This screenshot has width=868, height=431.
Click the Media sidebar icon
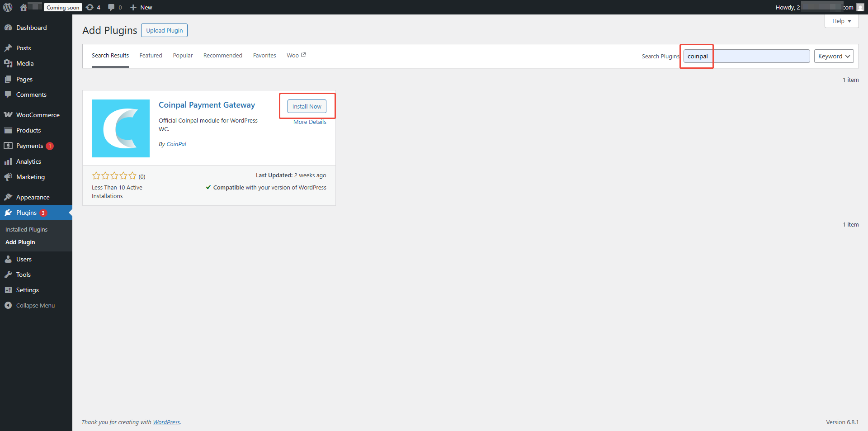click(8, 63)
